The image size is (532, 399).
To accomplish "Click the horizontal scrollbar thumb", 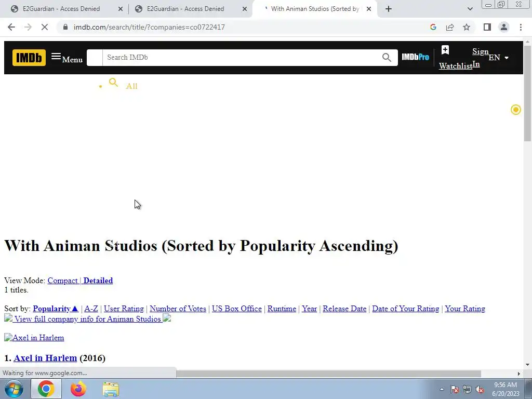I will tap(328, 374).
